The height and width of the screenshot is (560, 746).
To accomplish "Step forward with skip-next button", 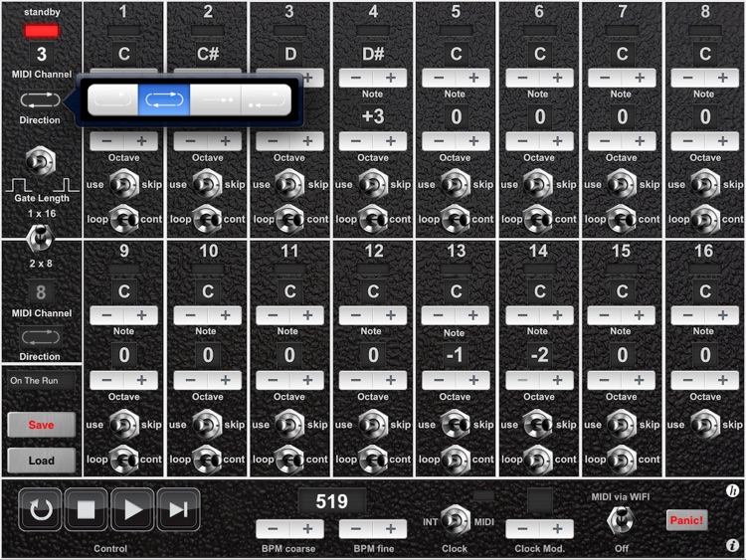I will (178, 509).
